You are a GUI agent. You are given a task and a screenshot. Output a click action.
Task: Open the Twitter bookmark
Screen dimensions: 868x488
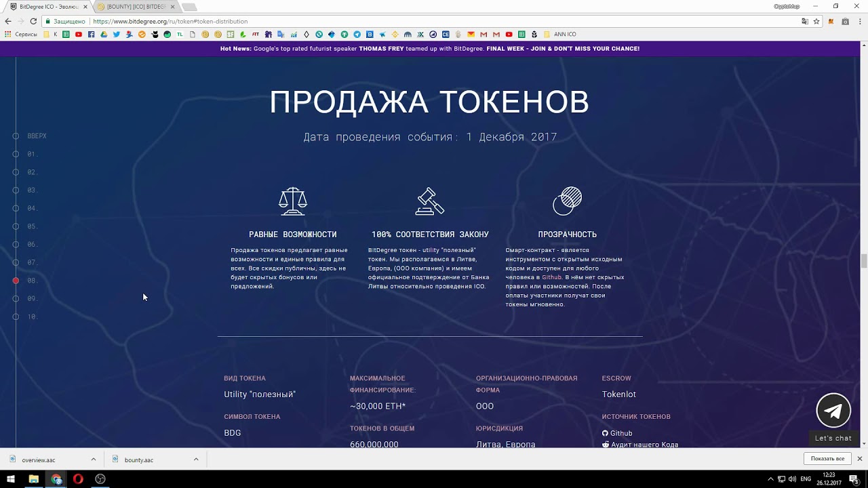(x=117, y=34)
